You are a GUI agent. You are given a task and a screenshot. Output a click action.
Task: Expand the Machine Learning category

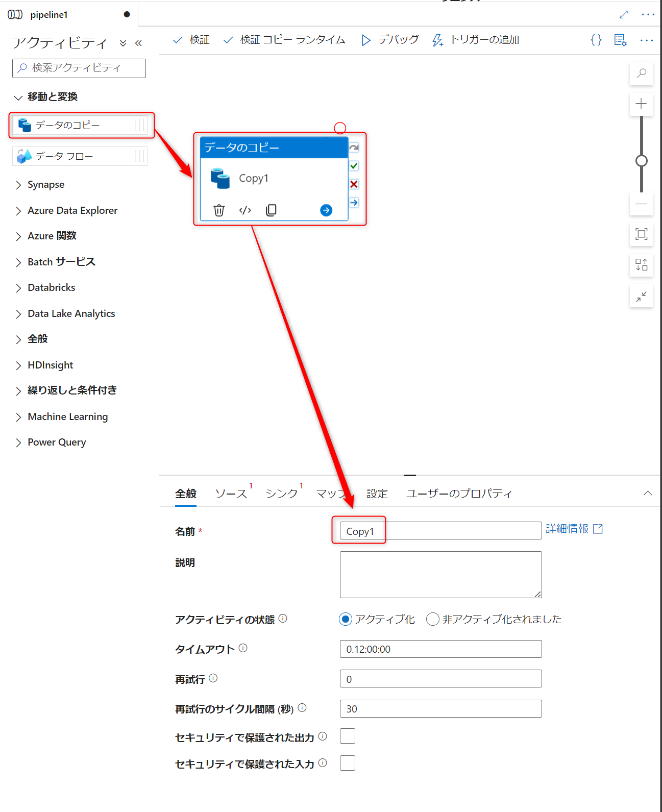62,417
